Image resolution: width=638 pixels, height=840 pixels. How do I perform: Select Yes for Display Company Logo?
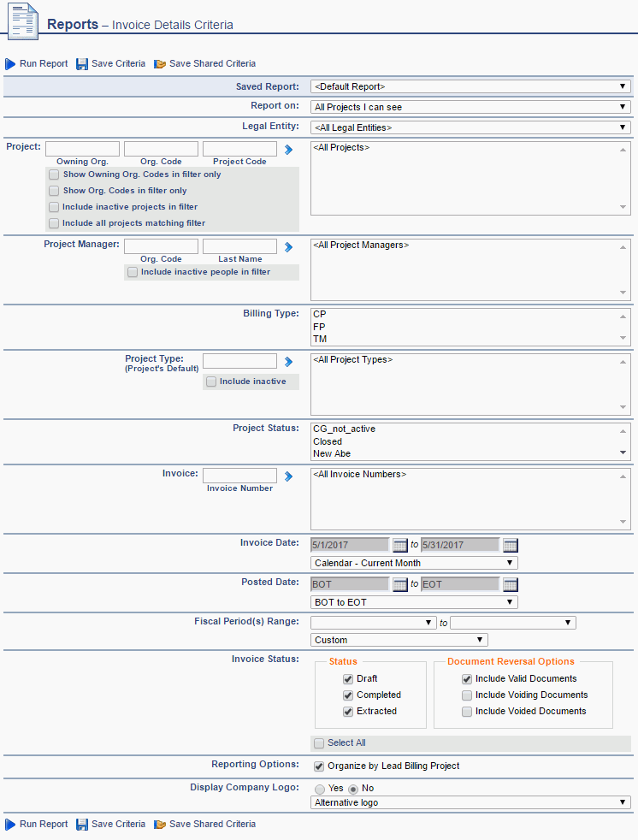click(x=320, y=789)
